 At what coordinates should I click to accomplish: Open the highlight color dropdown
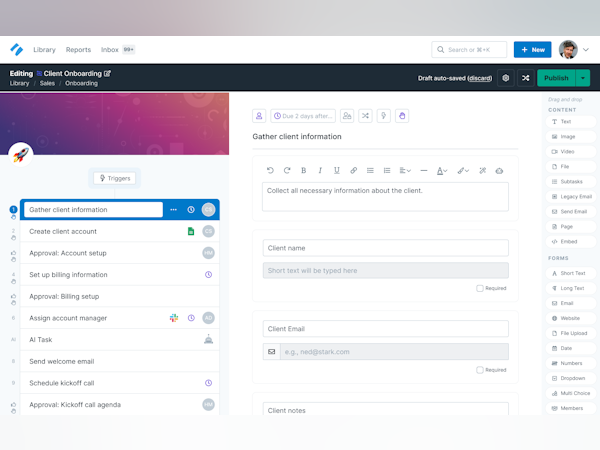pyautogui.click(x=463, y=170)
